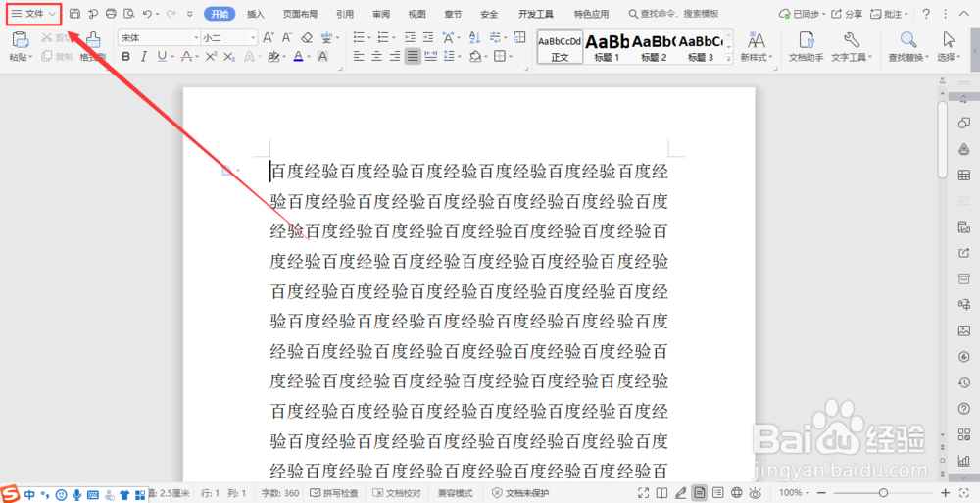
Task: Toggle character shading A button
Action: [x=322, y=56]
